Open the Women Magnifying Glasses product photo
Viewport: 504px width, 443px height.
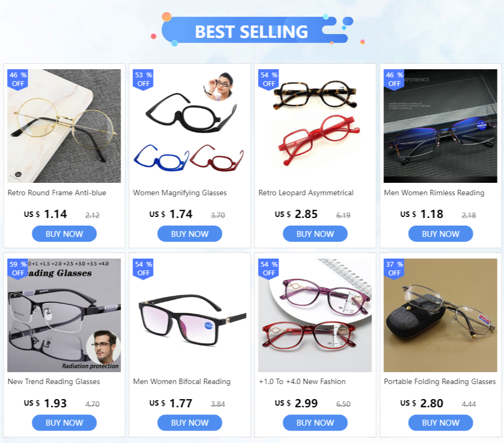[x=190, y=125]
